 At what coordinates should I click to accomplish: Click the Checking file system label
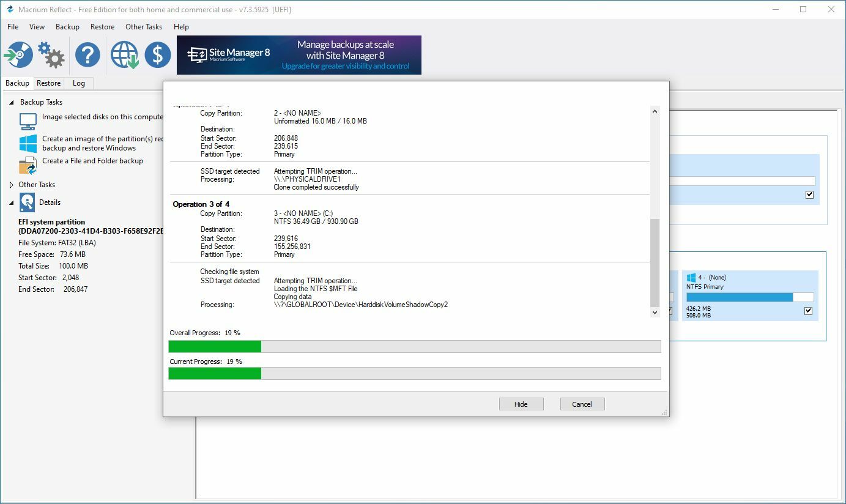coord(229,272)
